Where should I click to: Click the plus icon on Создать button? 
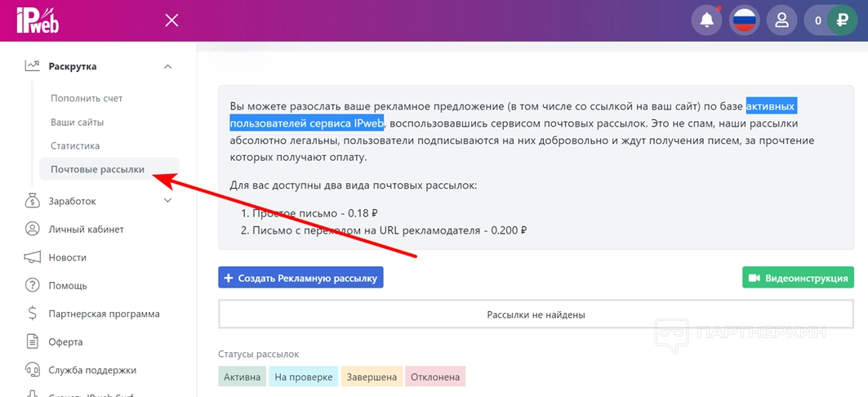coord(228,278)
